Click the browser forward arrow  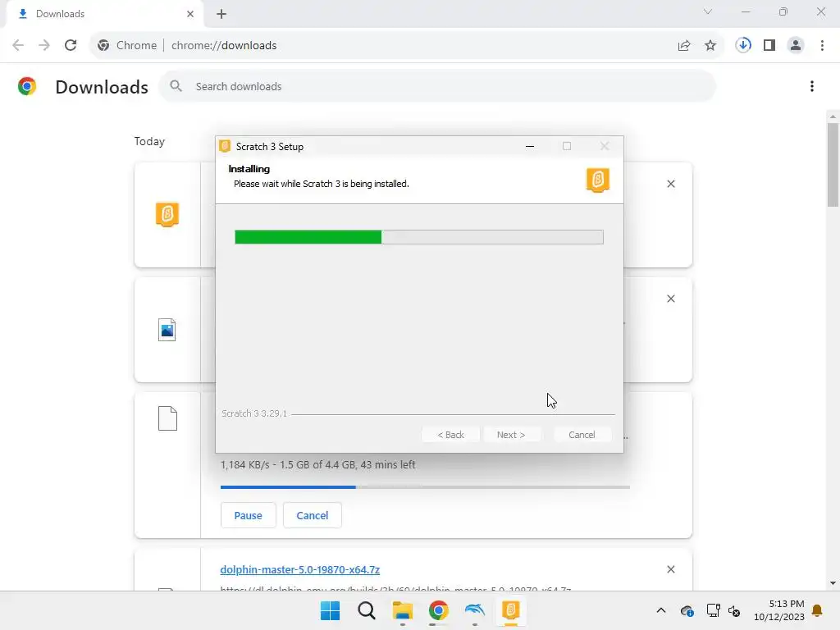point(44,45)
